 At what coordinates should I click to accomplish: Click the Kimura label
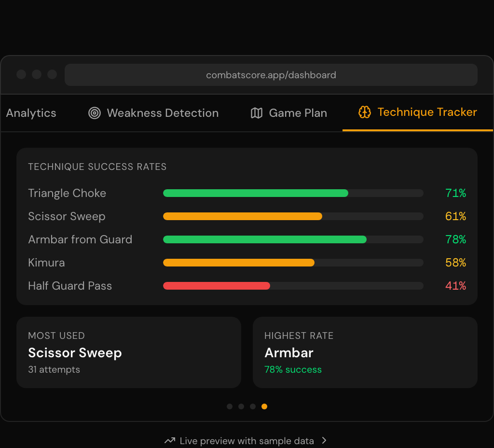46,263
